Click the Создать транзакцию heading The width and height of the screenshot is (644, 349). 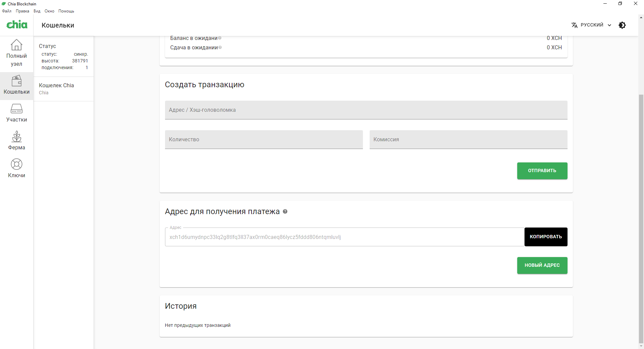(204, 85)
